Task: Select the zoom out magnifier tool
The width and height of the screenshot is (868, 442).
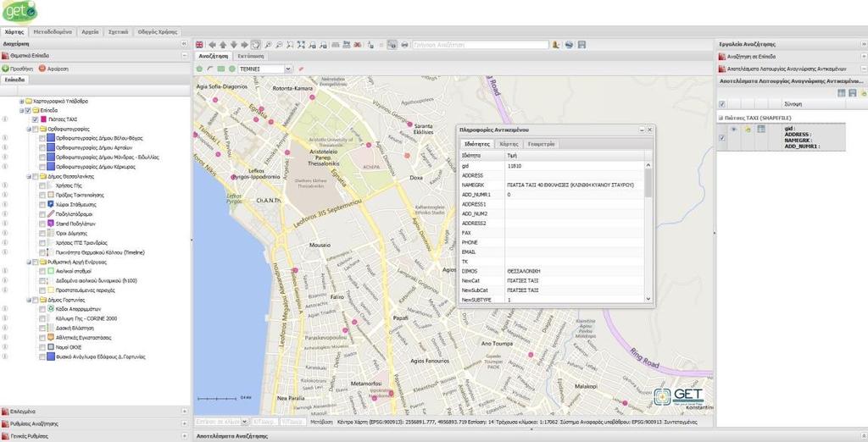Action: (x=279, y=45)
